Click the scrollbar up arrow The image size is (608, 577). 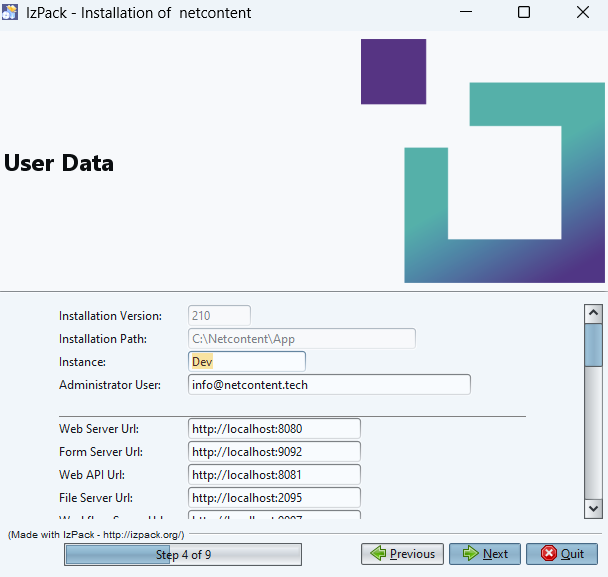pyautogui.click(x=593, y=313)
